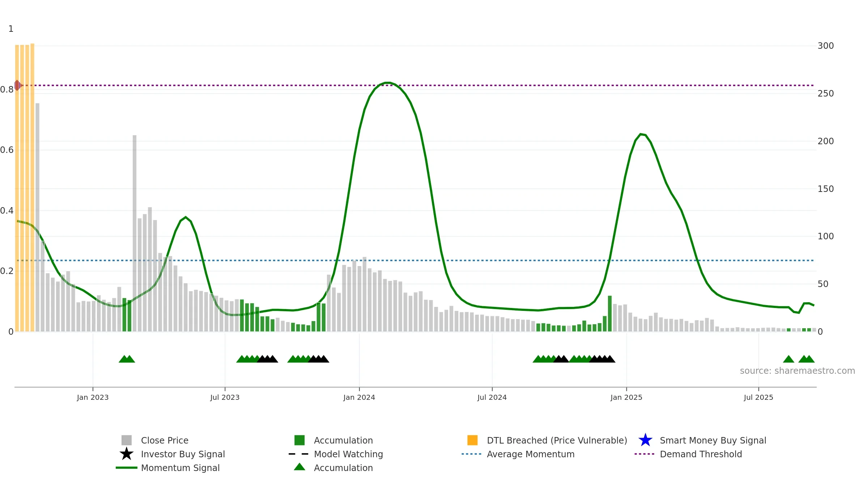Click the black Investor Buy Signal star icon

coord(127,454)
